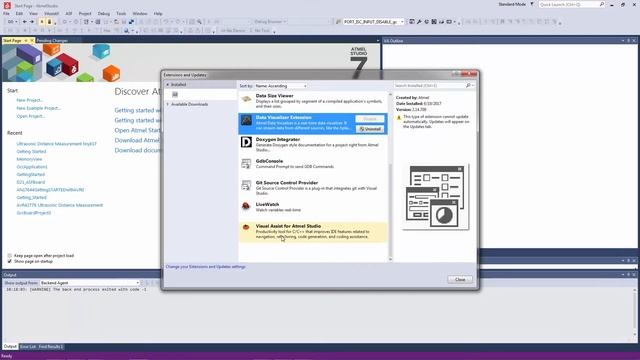Viewport: 640px width, 360px height.
Task: Click the small icon under Installed category
Action: (x=175, y=94)
